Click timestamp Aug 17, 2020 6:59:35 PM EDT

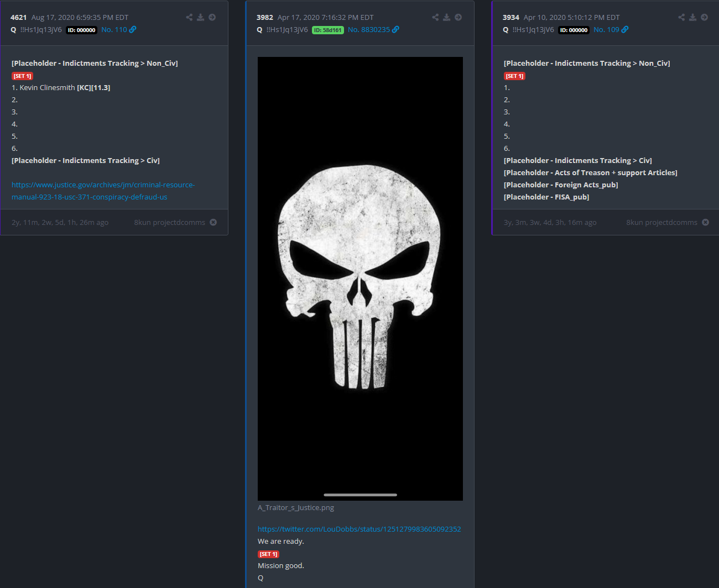pyautogui.click(x=80, y=18)
